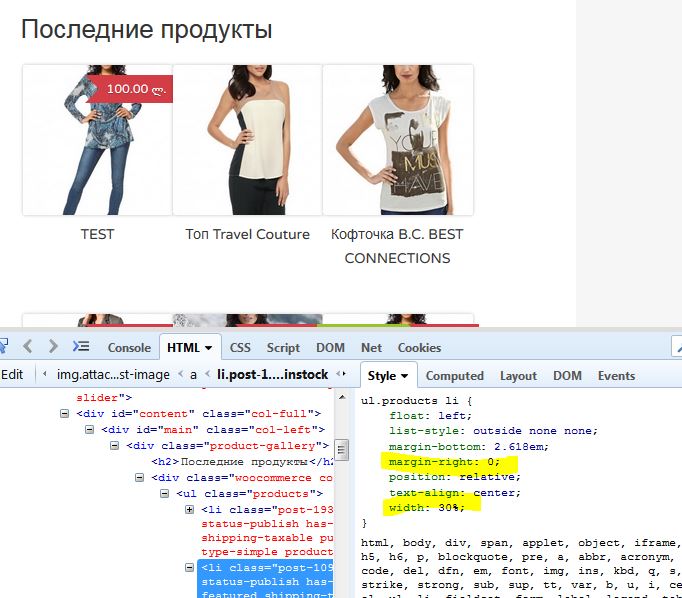682x598 pixels.
Task: Open the command line popup icon
Action: tap(81, 347)
